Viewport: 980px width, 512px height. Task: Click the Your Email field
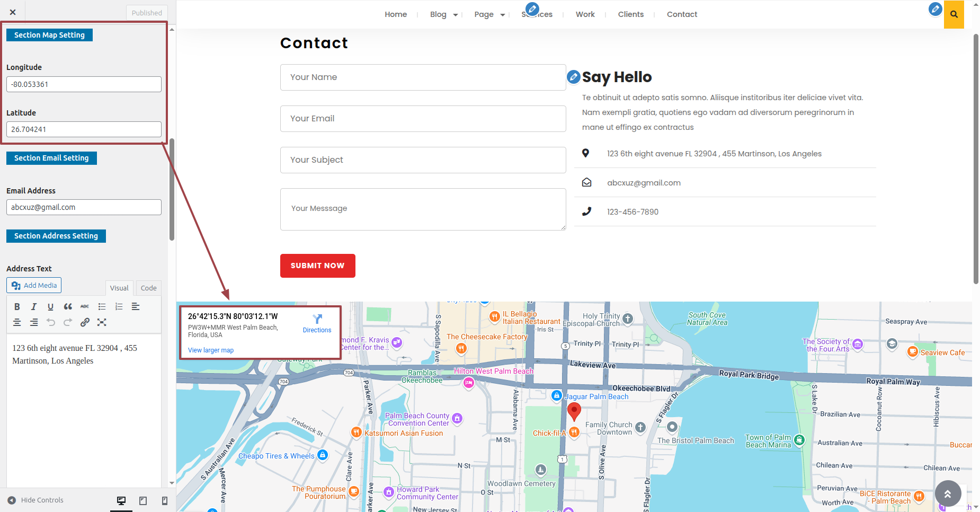(423, 119)
